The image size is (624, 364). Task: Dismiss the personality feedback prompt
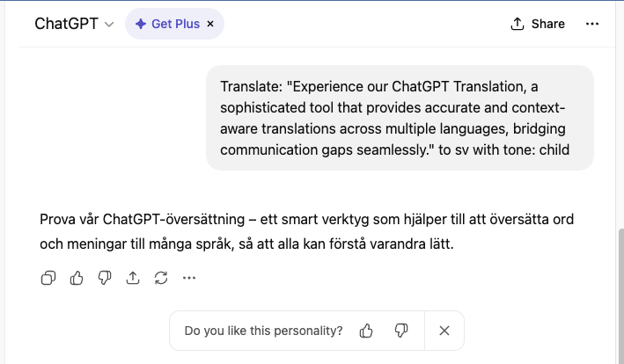(444, 331)
